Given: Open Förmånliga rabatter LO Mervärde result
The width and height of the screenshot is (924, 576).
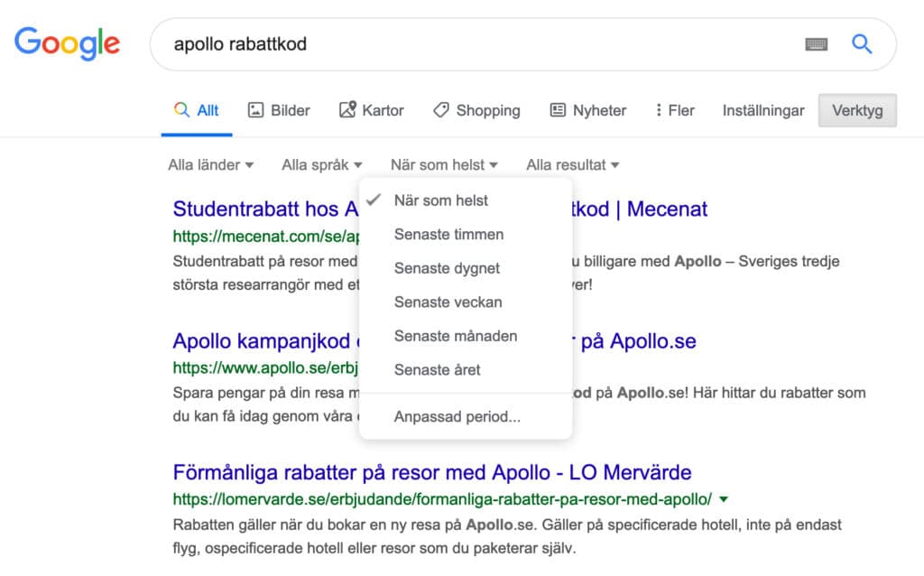Looking at the screenshot, I should (432, 472).
